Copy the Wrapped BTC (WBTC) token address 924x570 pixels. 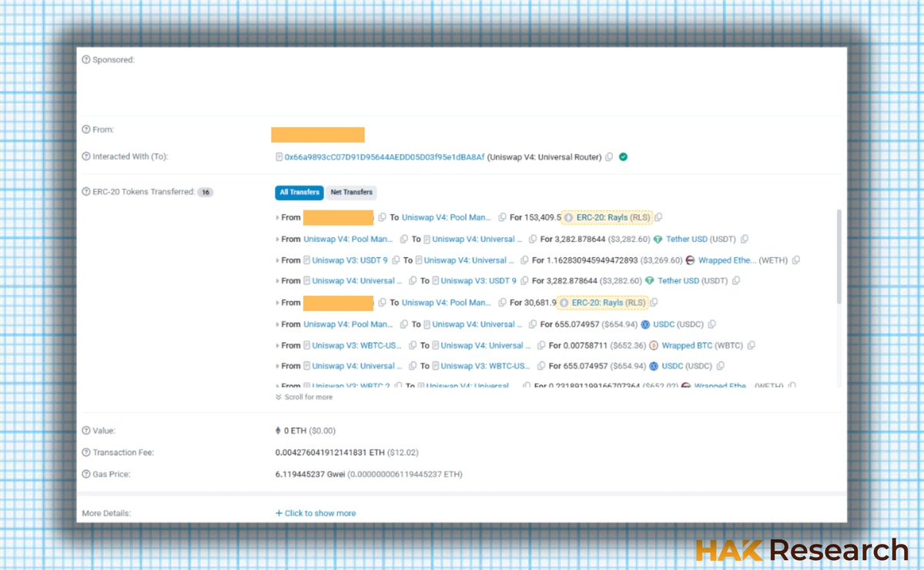point(751,345)
